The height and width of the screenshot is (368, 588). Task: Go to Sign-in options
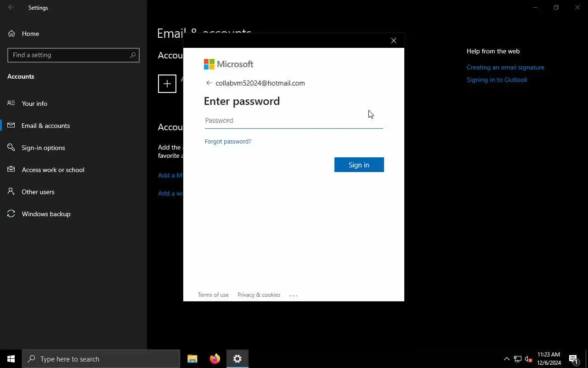(73, 147)
